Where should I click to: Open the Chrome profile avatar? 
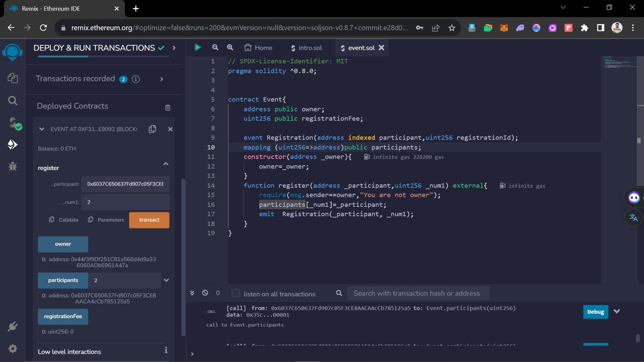tap(617, 28)
